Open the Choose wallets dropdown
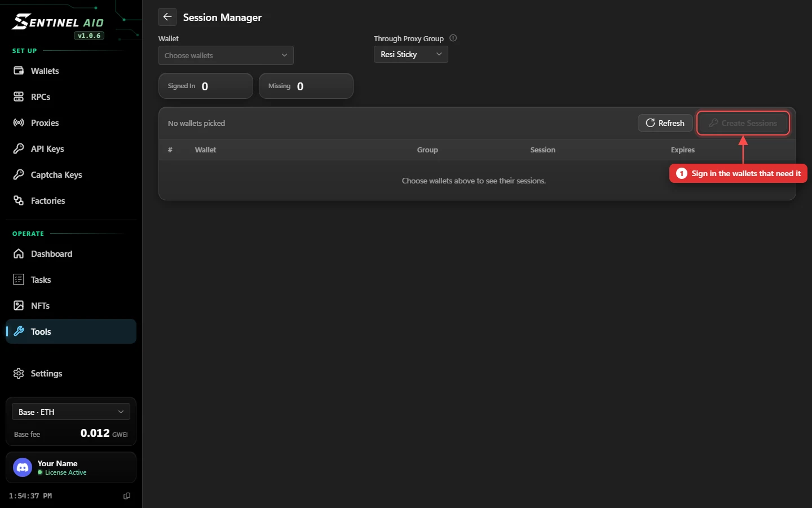The image size is (812, 508). [226, 55]
